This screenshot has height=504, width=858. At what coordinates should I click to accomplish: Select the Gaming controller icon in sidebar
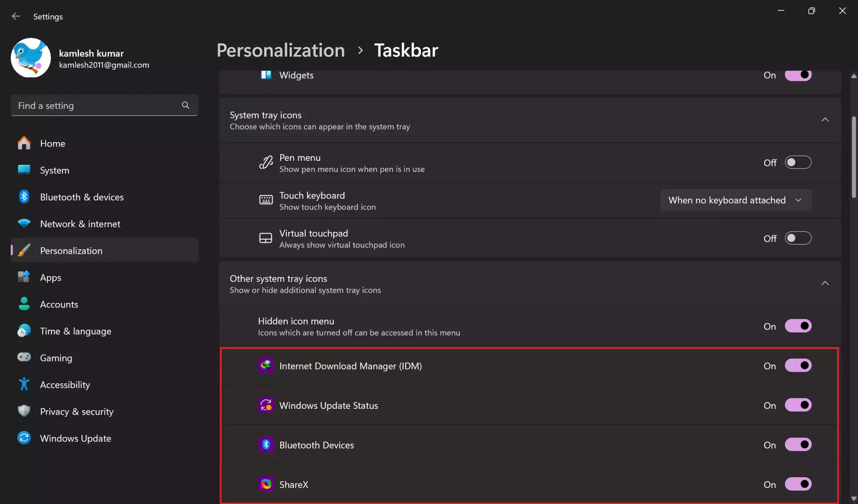(x=24, y=357)
